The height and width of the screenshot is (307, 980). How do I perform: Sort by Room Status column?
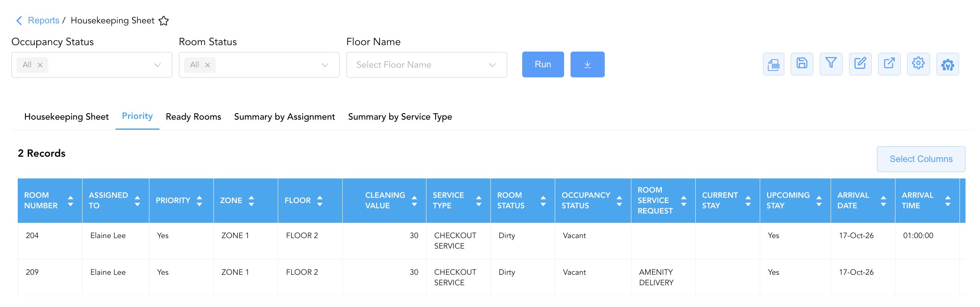(543, 201)
